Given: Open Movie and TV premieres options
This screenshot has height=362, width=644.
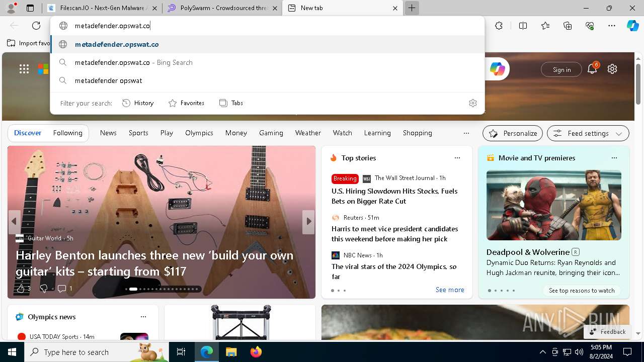Looking at the screenshot, I should 614,158.
